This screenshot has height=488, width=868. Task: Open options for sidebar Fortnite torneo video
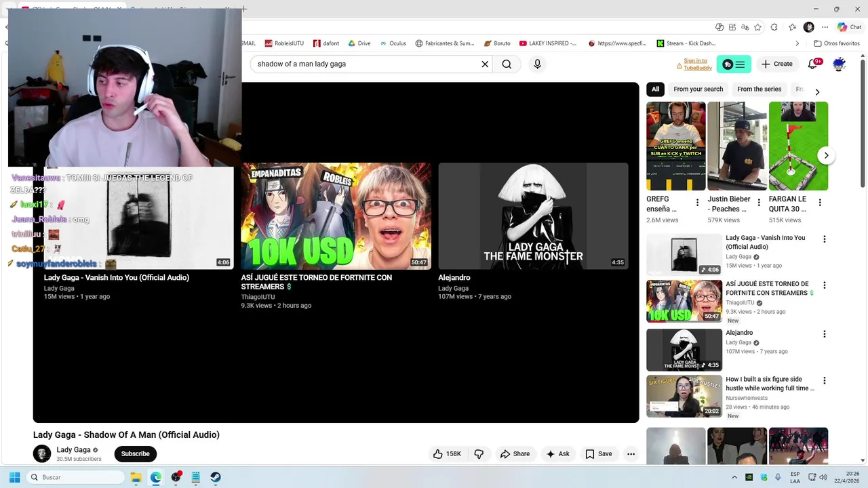824,285
